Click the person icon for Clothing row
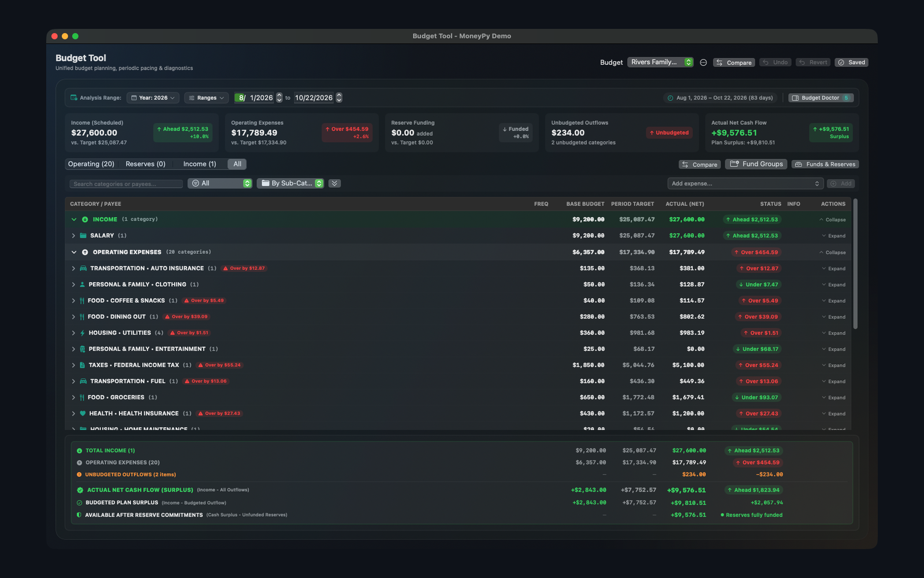 [x=82, y=284]
